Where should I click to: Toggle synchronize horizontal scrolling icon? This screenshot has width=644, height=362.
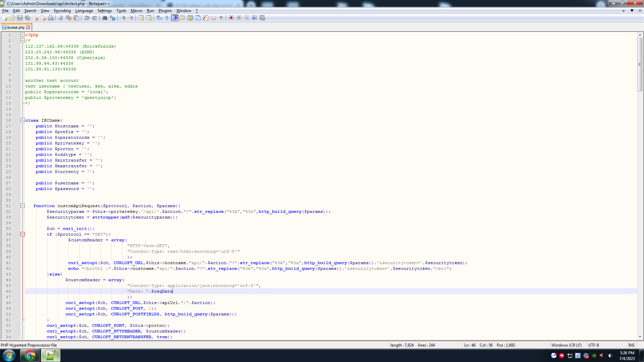pyautogui.click(x=149, y=18)
